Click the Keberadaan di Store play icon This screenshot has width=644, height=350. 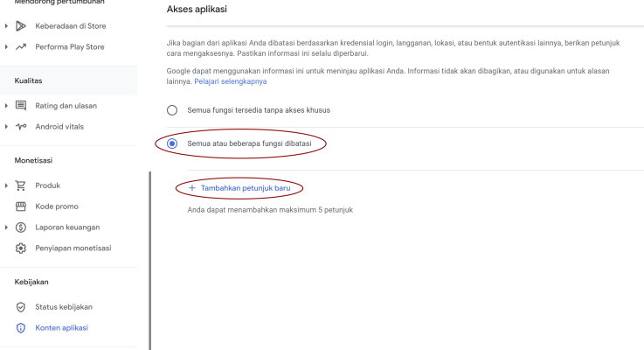pos(21,26)
